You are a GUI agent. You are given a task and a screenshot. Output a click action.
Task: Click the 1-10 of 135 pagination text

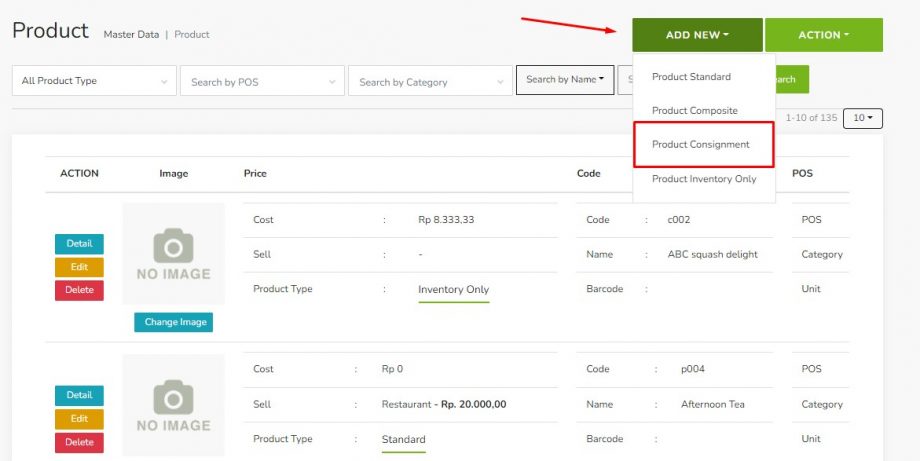tap(811, 118)
